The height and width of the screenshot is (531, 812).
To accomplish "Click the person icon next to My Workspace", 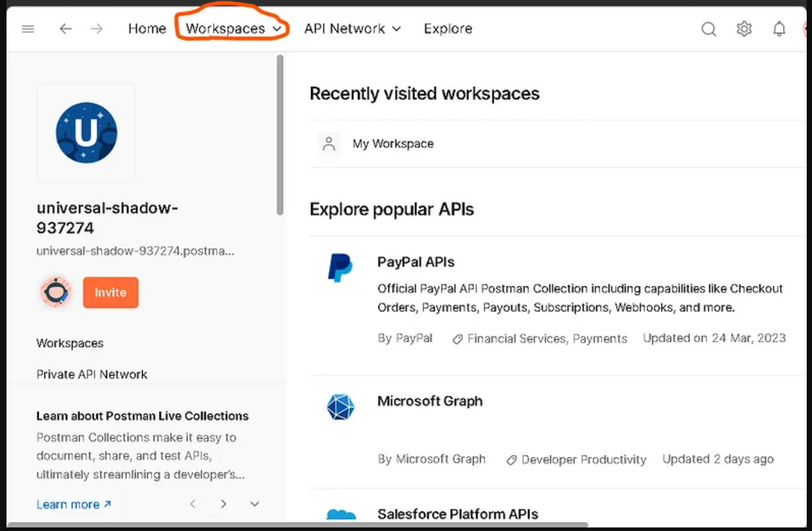I will 328,143.
